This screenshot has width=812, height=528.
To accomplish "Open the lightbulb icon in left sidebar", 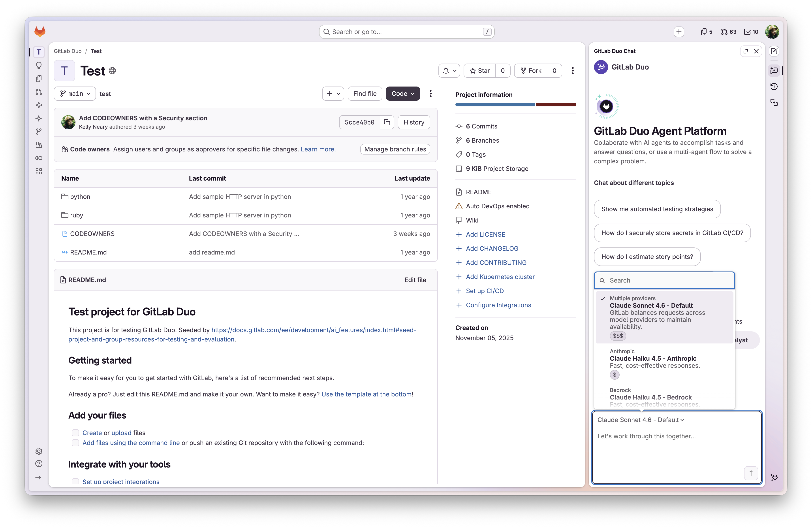I will [x=39, y=65].
